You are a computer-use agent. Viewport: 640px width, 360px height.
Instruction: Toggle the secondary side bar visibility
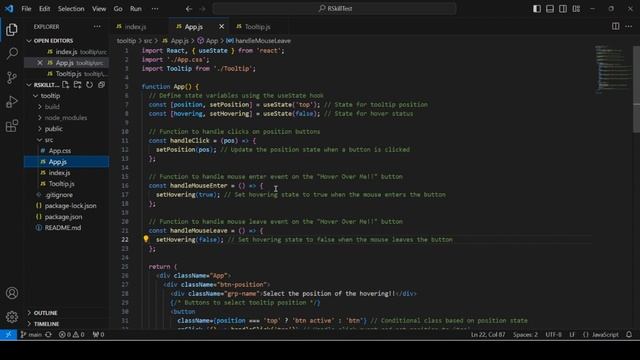coord(563,9)
